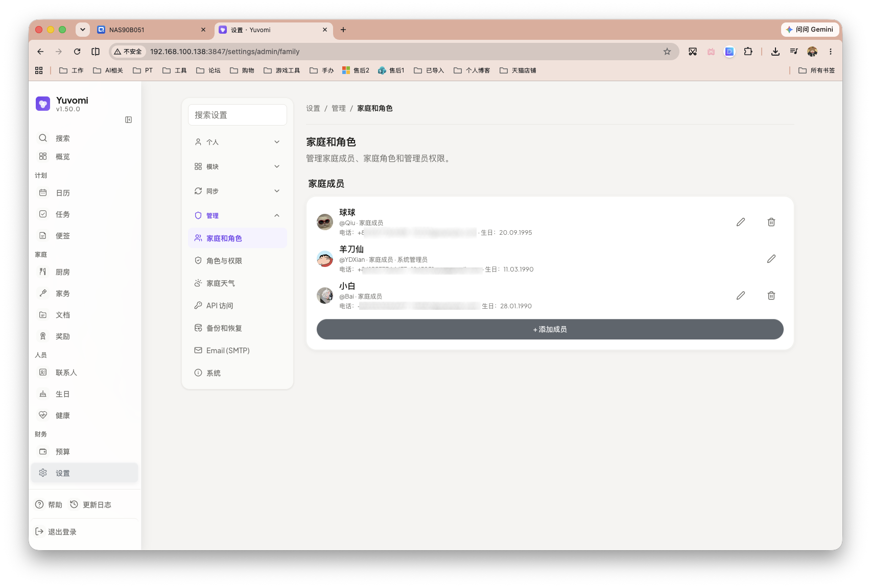Open browser extensions puzzle icon

(x=748, y=52)
